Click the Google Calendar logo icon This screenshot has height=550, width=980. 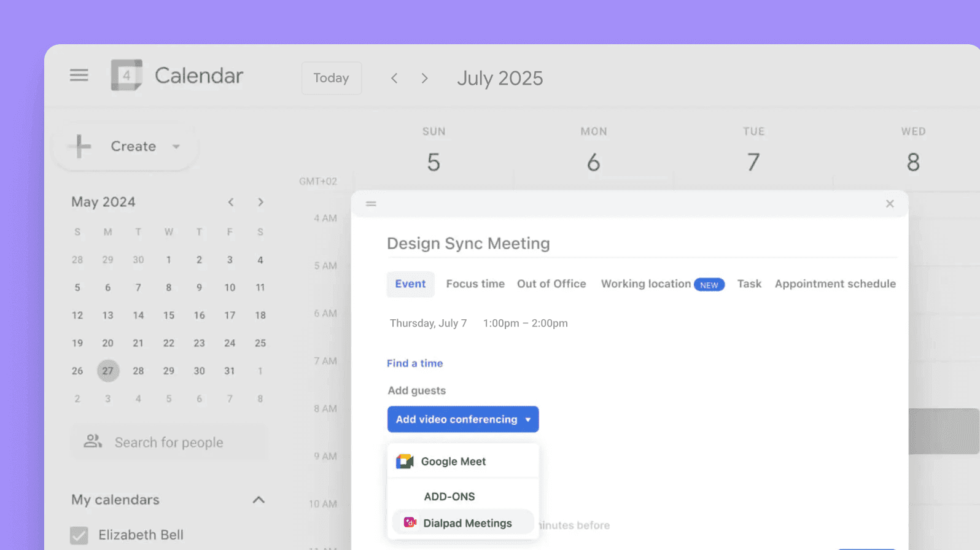click(x=126, y=76)
